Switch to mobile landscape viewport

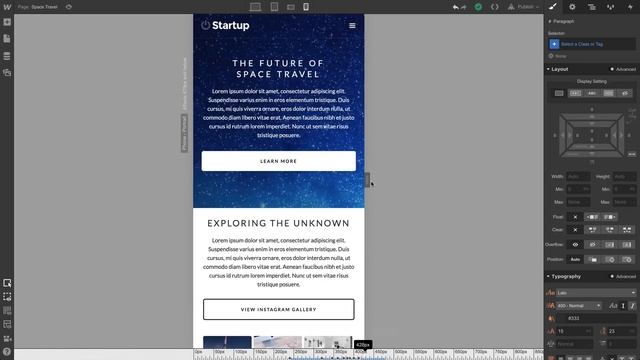click(291, 7)
